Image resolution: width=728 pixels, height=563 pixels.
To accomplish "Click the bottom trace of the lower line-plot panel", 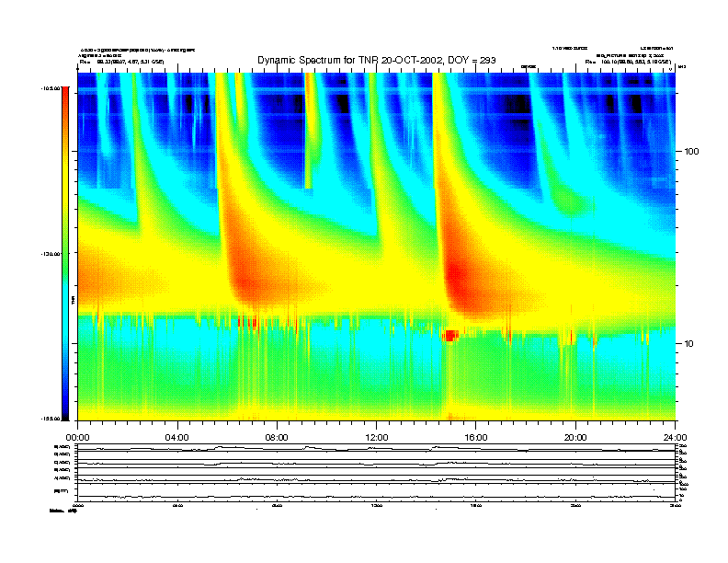I will click(376, 497).
